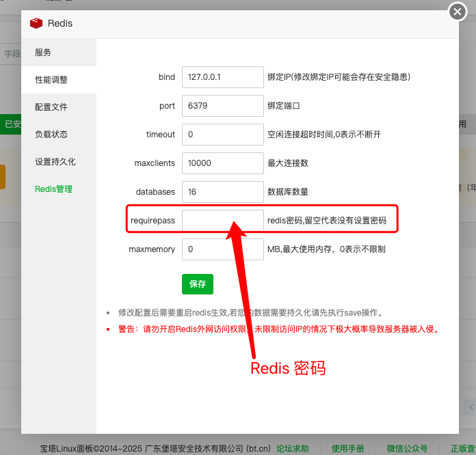Viewport: 476px width, 455px height.
Task: Edit the maxclients input field
Action: [223, 163]
